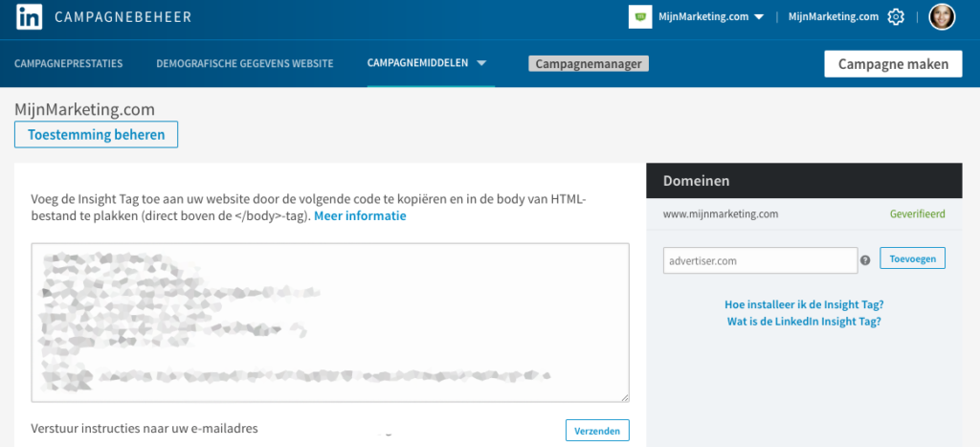Click the LinkedIn logo icon
This screenshot has height=447, width=980.
(x=29, y=17)
